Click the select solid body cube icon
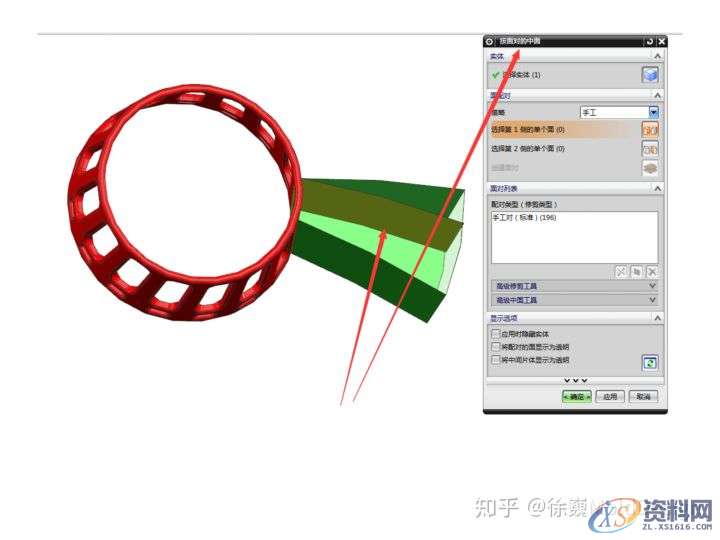Image resolution: width=720 pixels, height=540 pixels. (650, 75)
